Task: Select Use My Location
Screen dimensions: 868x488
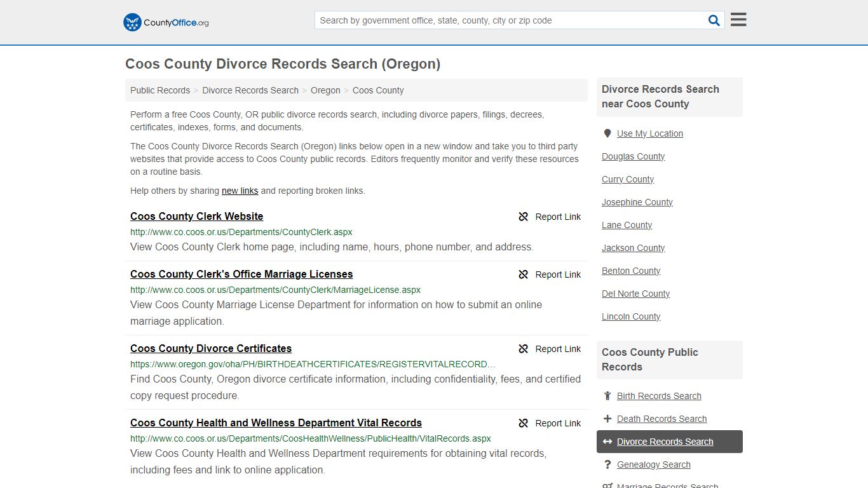Action: point(650,133)
